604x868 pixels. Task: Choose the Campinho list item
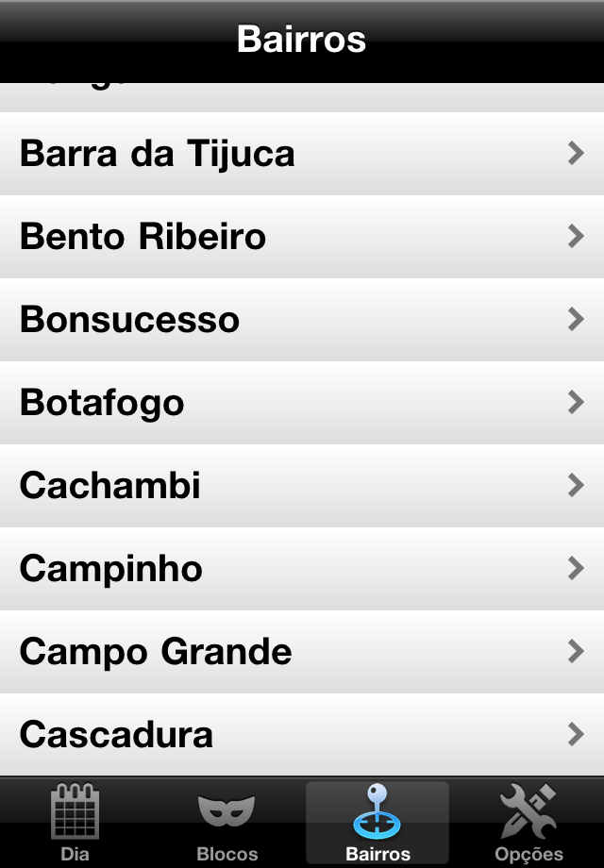[x=302, y=569]
